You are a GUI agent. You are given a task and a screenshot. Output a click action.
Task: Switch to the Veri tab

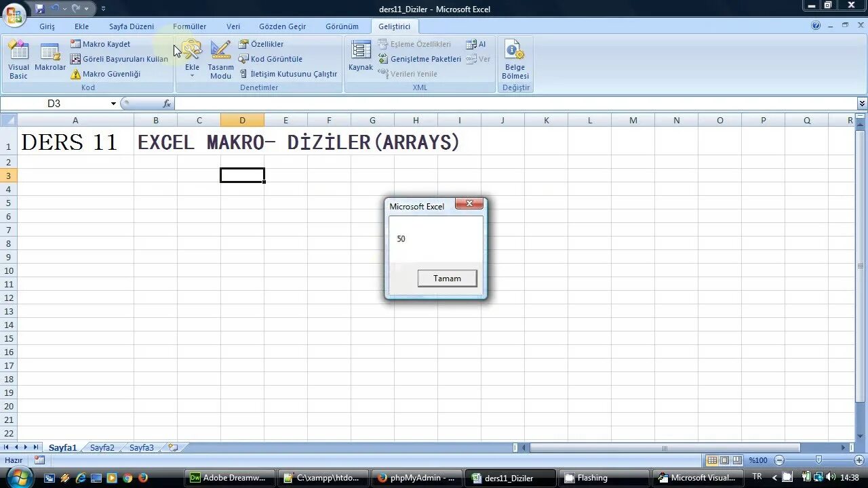tap(233, 26)
